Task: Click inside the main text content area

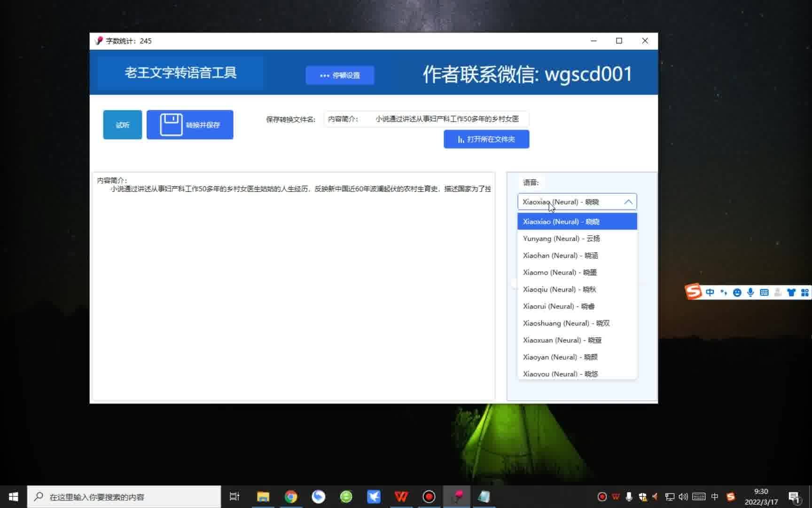Action: (294, 292)
